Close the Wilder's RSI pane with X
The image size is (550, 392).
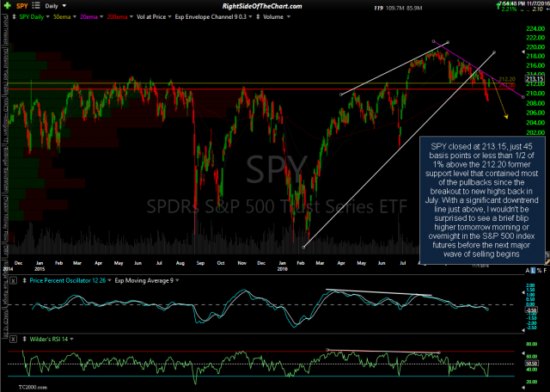[x=13, y=340]
